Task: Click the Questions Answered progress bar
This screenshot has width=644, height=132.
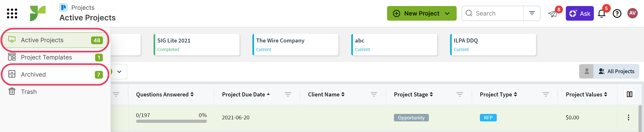Action: coord(171,121)
